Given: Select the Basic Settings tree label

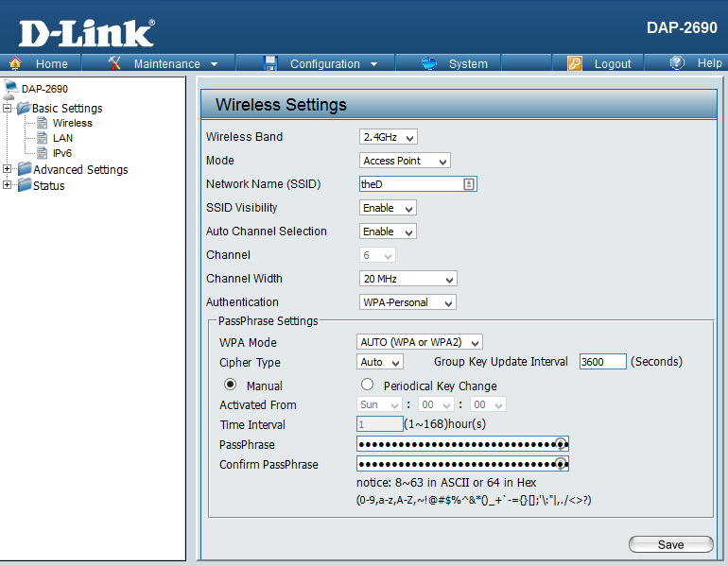Looking at the screenshot, I should coord(67,108).
